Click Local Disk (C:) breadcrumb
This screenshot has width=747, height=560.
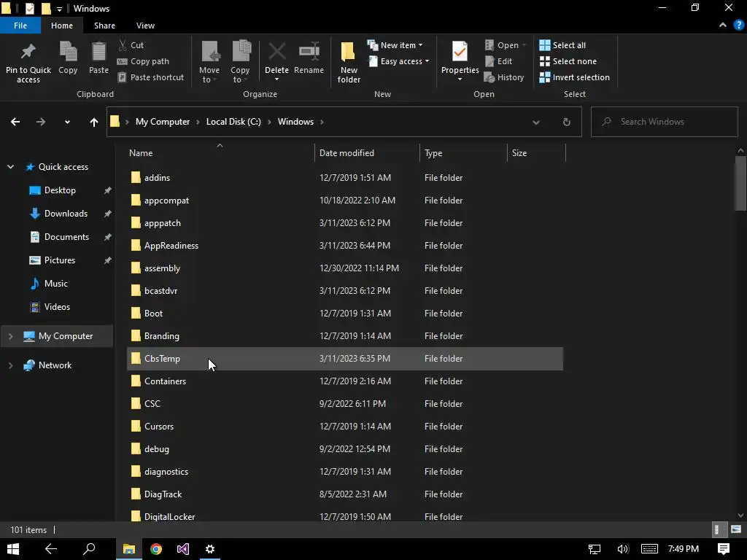(x=233, y=122)
